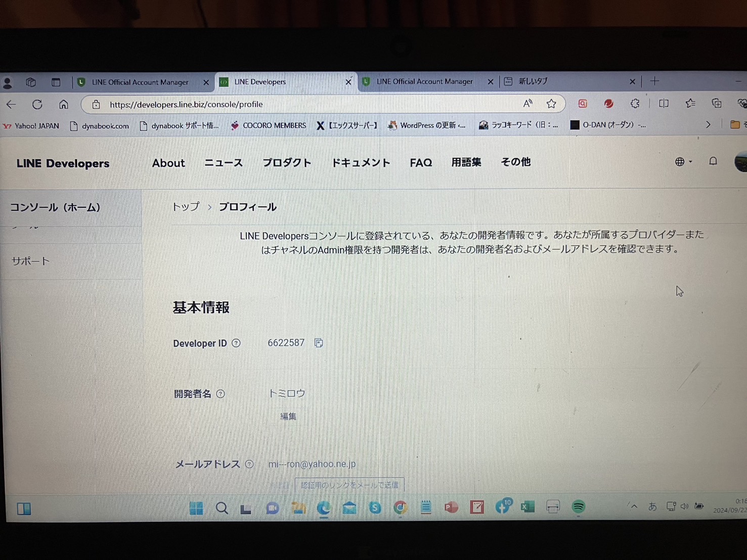
Task: Open the Windows Start button
Action: point(196,508)
